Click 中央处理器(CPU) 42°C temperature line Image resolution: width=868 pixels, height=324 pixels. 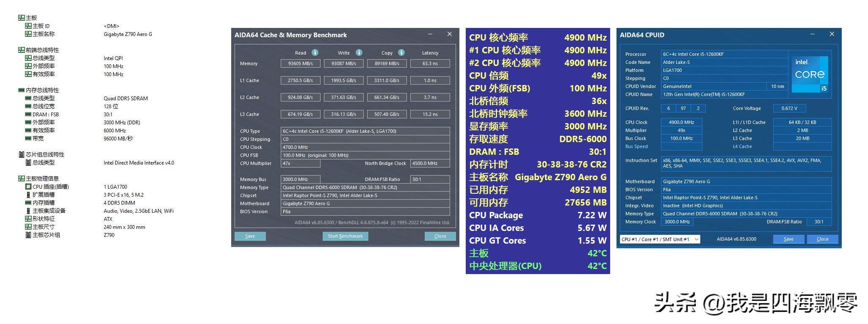pyautogui.click(x=538, y=266)
